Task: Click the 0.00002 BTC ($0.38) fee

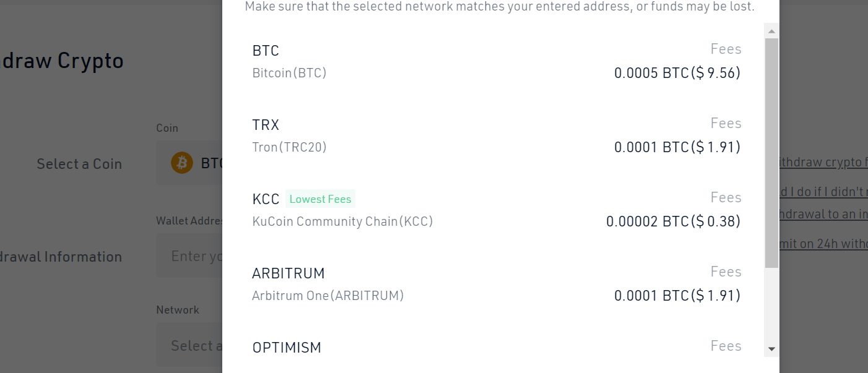Action: pos(673,221)
